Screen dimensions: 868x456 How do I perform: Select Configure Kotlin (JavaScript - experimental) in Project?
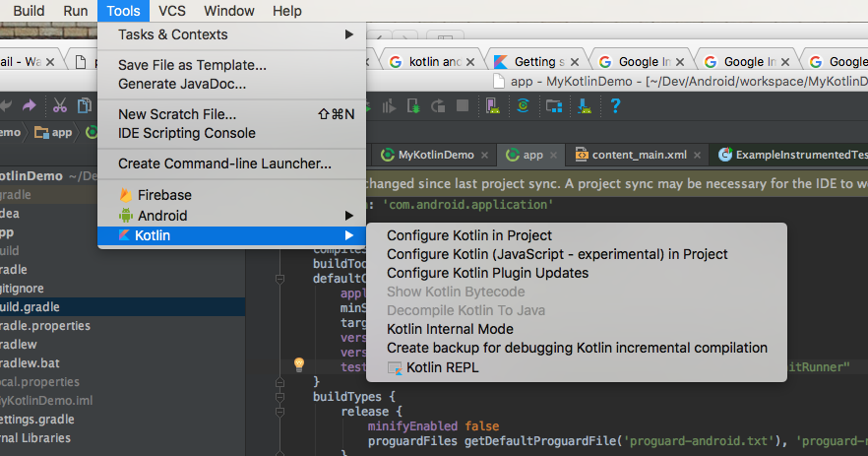(x=577, y=254)
